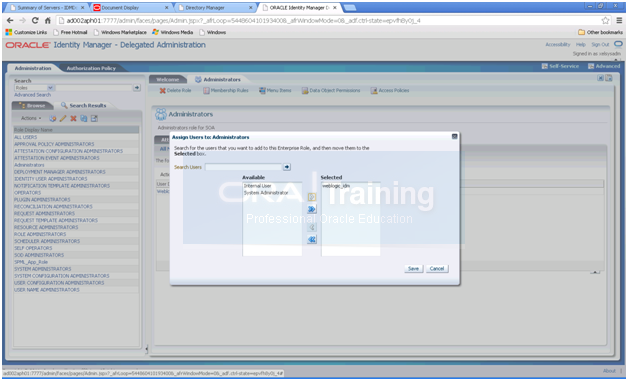Switch to Summary of Servers browser tab
The image size is (628, 381).
pos(47,8)
